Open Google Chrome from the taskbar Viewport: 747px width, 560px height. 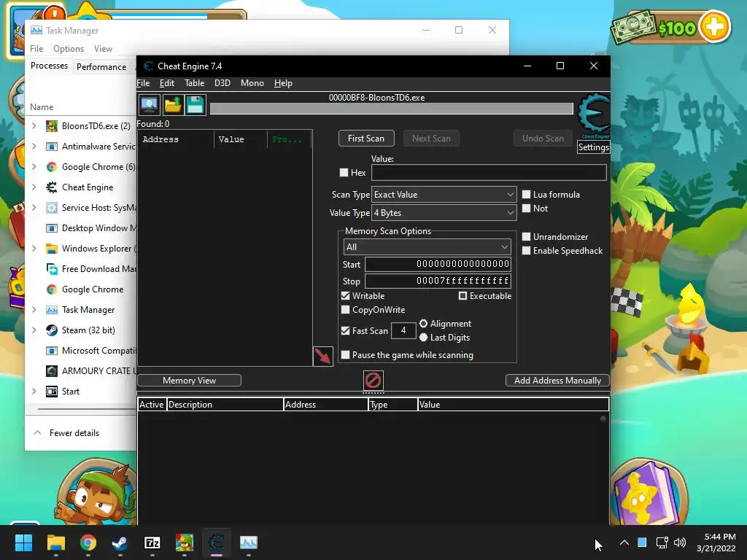tap(88, 542)
